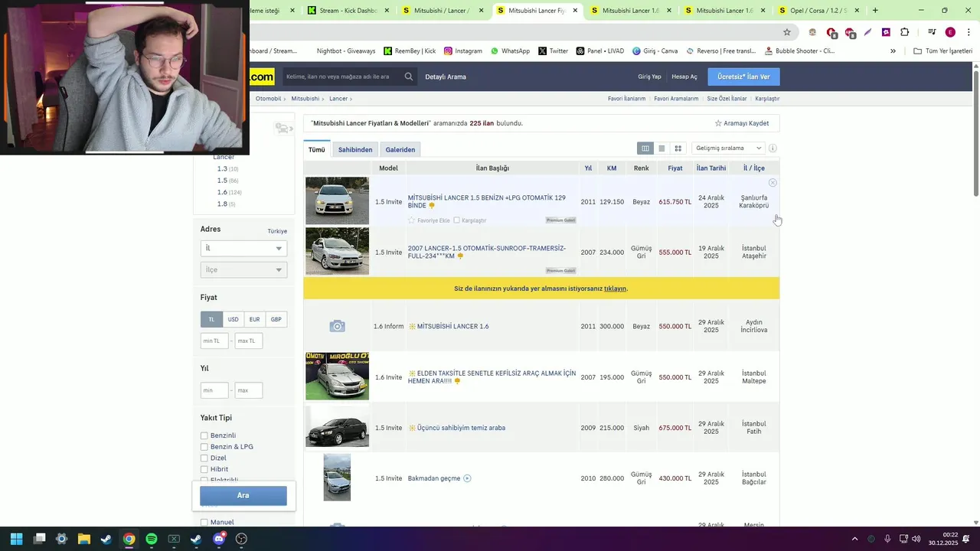Click the max year field
Image resolution: width=980 pixels, height=551 pixels.
point(249,390)
